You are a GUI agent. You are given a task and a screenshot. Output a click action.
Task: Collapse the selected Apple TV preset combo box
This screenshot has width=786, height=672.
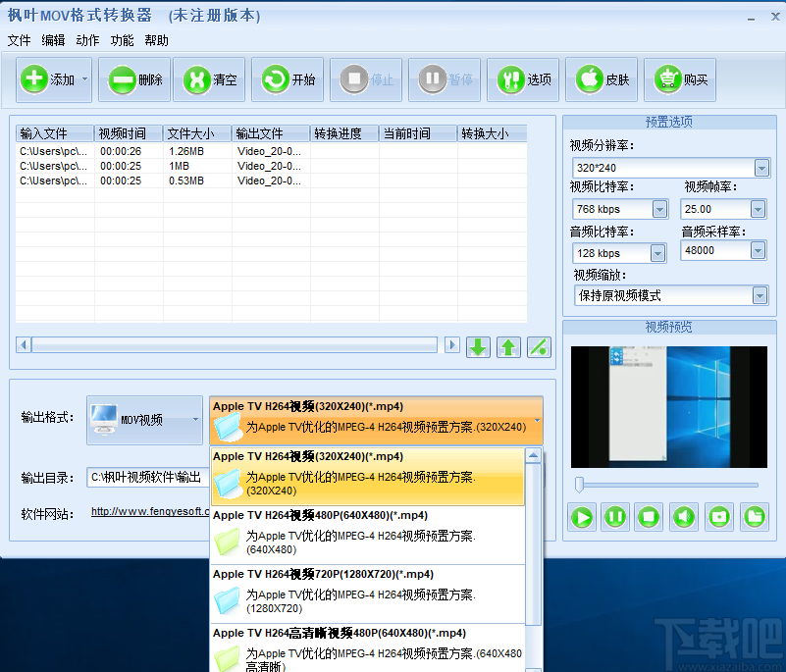point(376,421)
